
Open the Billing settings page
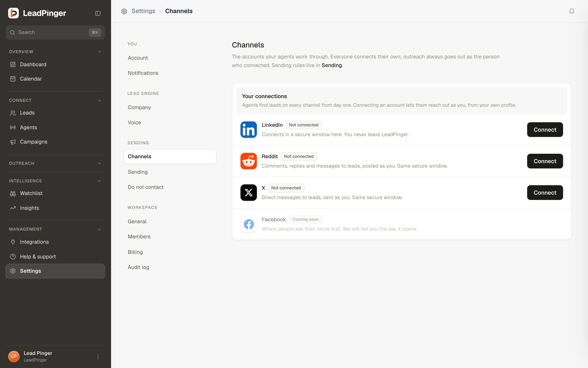point(170,252)
